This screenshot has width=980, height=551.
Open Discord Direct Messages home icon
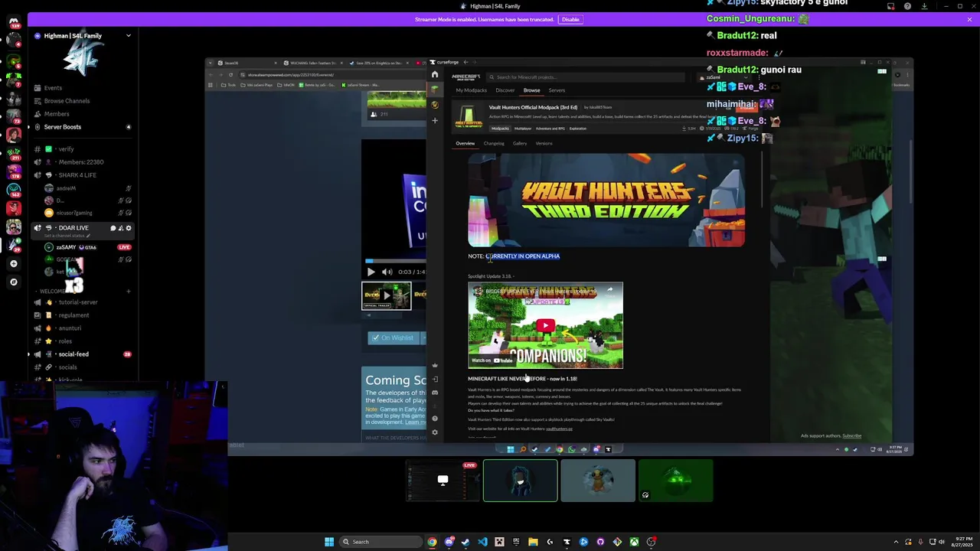(13, 22)
